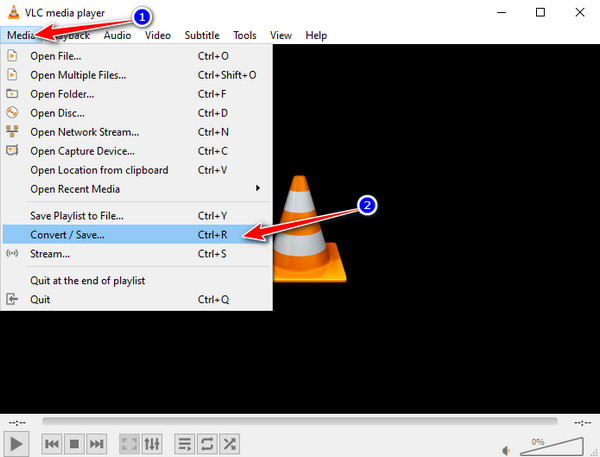Toggle fullscreen video button
Screen dimensions: 600x457
click(129, 444)
